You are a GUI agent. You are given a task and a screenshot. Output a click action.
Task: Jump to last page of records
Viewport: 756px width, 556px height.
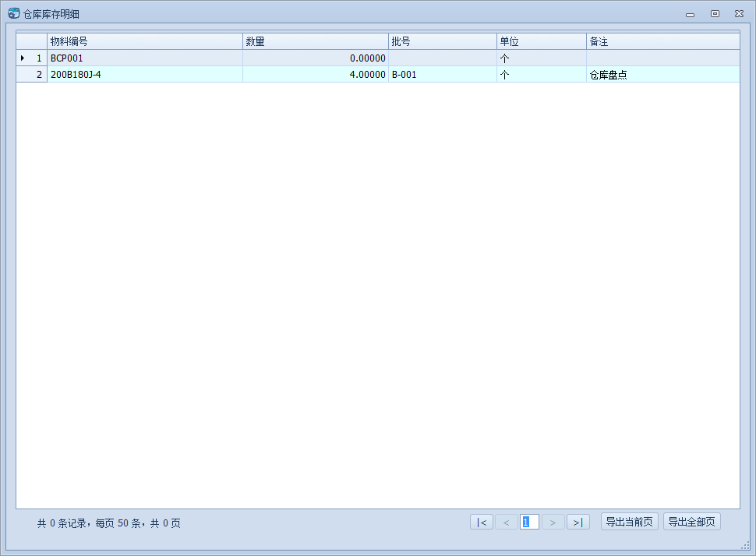[x=578, y=523]
